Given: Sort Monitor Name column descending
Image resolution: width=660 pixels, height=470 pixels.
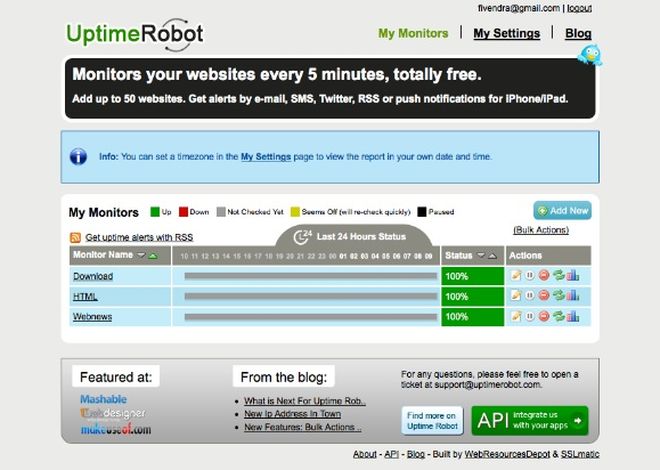Looking at the screenshot, I should [x=141, y=255].
